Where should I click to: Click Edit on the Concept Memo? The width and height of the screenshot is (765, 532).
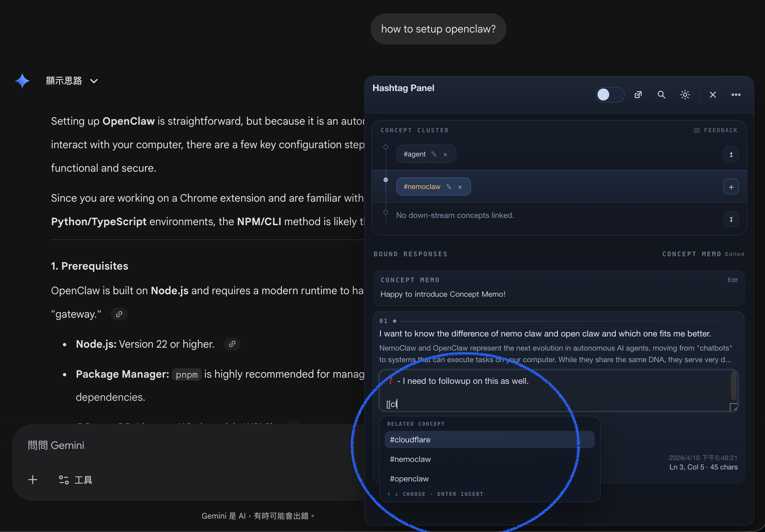(732, 280)
